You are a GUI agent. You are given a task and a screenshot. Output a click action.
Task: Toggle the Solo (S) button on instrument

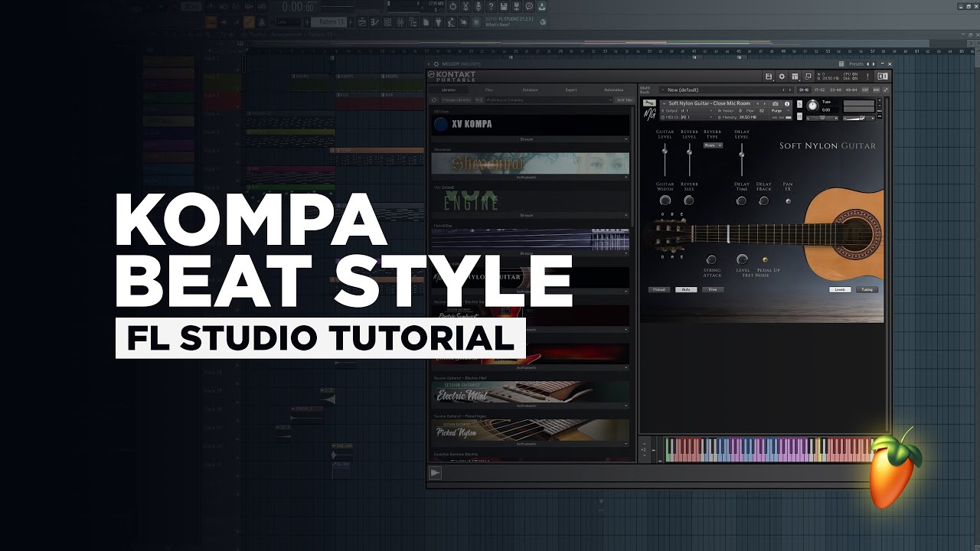coord(799,104)
